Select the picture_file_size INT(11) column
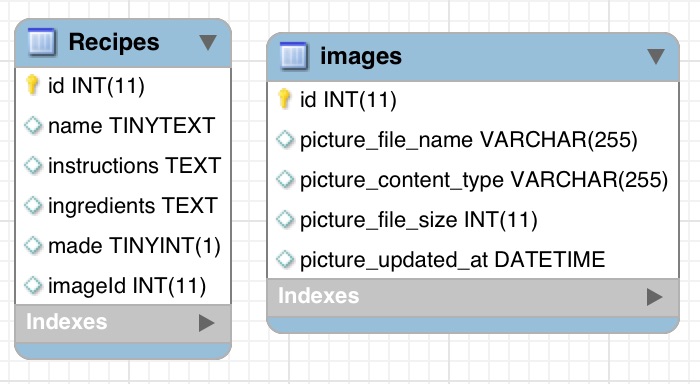700x384 pixels. [473, 220]
